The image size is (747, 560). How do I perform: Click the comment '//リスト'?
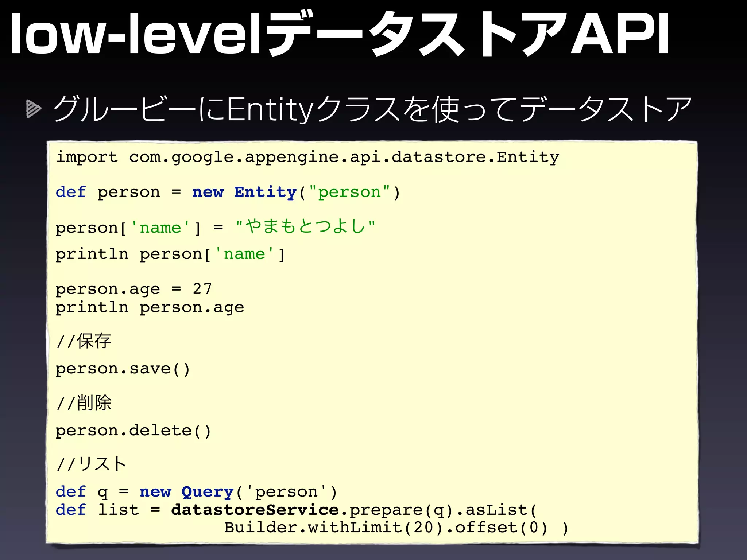click(92, 464)
